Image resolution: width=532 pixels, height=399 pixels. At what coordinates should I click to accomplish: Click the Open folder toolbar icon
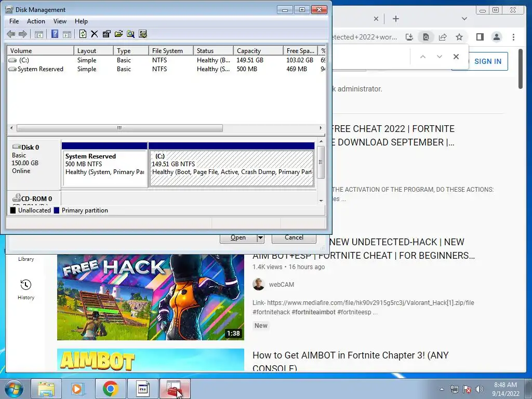coord(119,34)
